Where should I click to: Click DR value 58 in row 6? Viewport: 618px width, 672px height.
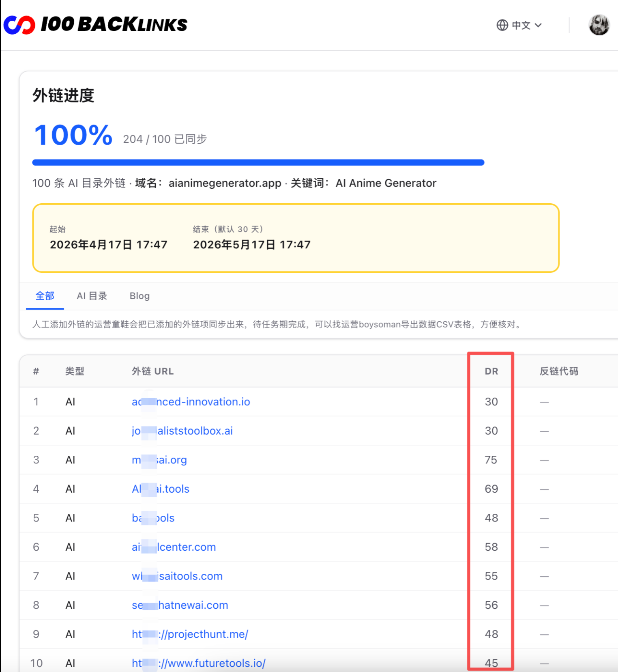click(x=491, y=547)
